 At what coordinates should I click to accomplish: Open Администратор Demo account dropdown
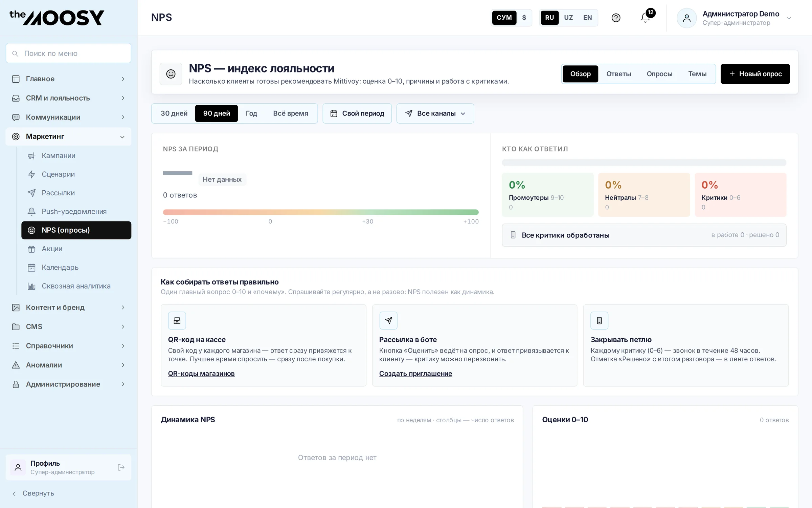coord(734,18)
